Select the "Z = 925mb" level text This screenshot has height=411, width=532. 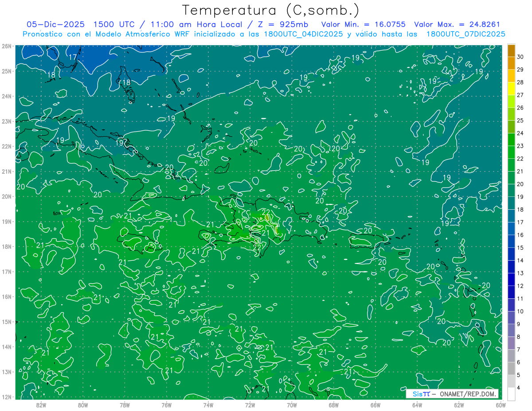click(283, 24)
